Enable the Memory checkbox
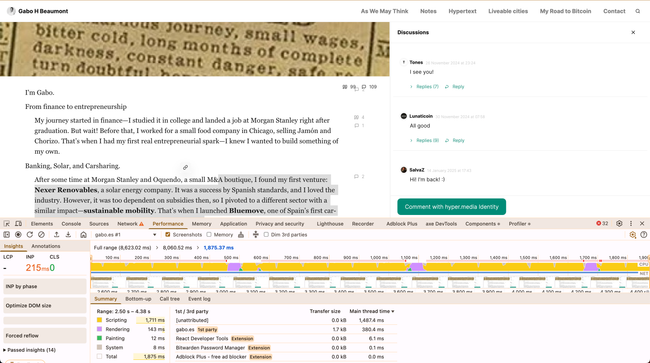650x363 pixels. click(209, 235)
